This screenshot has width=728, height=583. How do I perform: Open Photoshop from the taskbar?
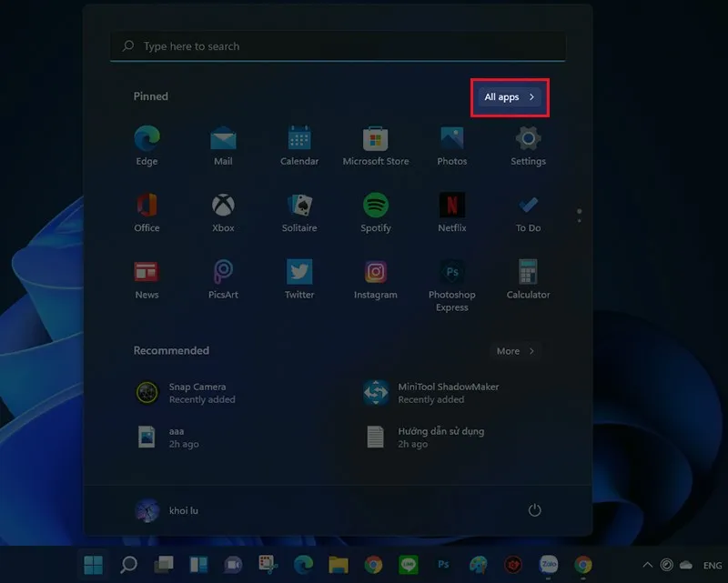point(444,566)
